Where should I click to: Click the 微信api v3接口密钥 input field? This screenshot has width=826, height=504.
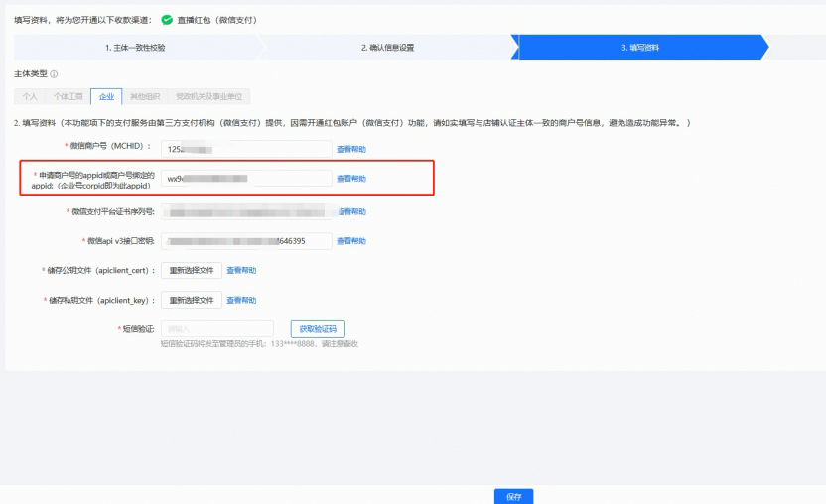point(246,241)
